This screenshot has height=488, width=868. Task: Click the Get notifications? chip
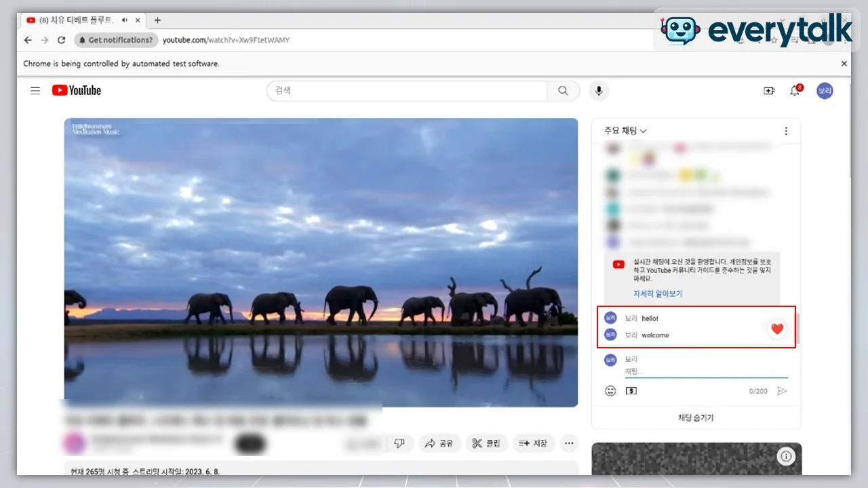tap(116, 40)
